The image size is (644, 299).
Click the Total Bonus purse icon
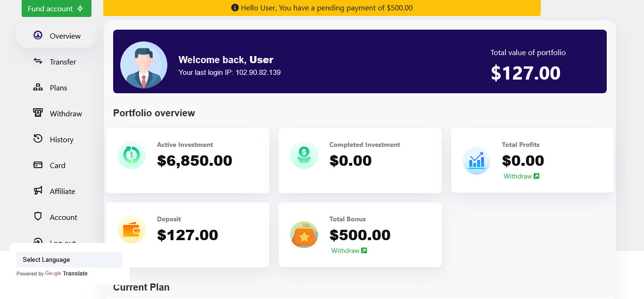click(304, 234)
